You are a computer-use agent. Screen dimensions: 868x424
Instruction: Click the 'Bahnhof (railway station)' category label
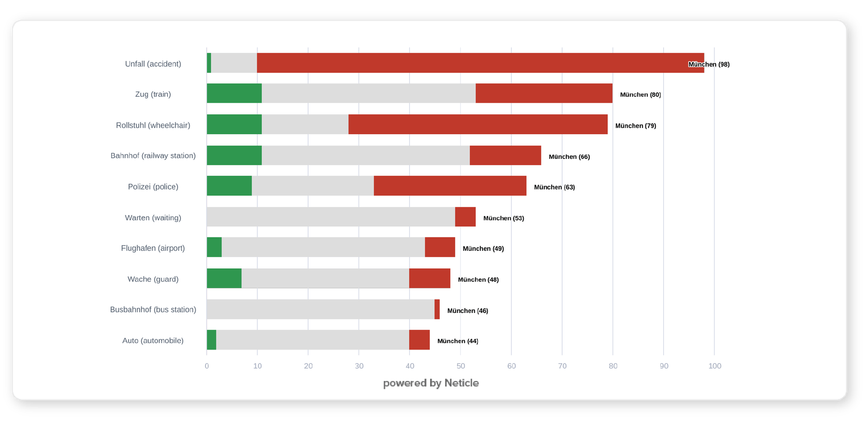(x=153, y=156)
